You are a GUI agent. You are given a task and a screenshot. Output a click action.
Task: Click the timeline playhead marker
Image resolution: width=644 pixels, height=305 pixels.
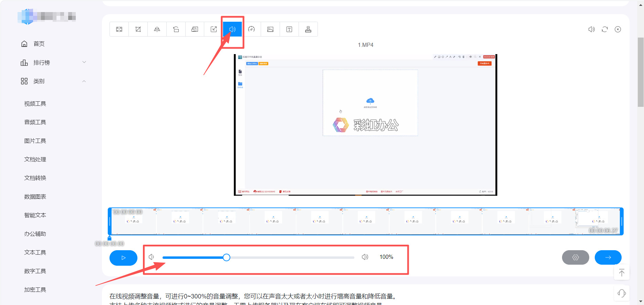(x=110, y=238)
